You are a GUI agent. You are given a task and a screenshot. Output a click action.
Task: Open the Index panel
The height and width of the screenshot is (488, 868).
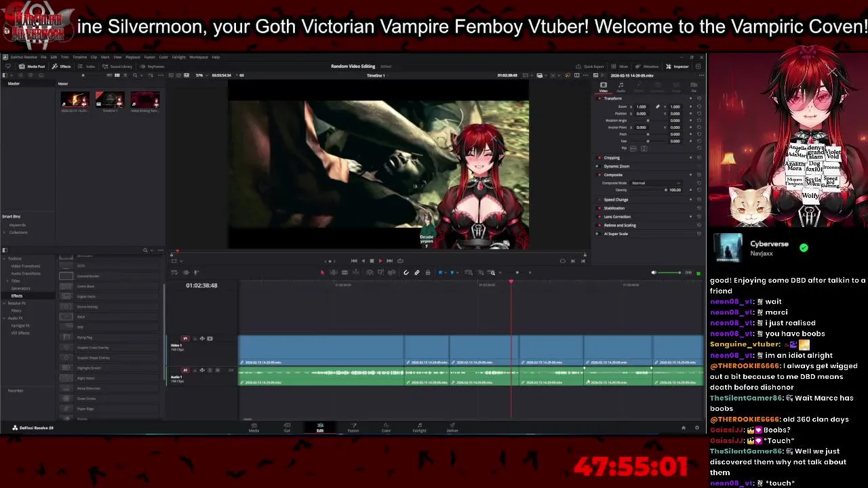click(87, 66)
